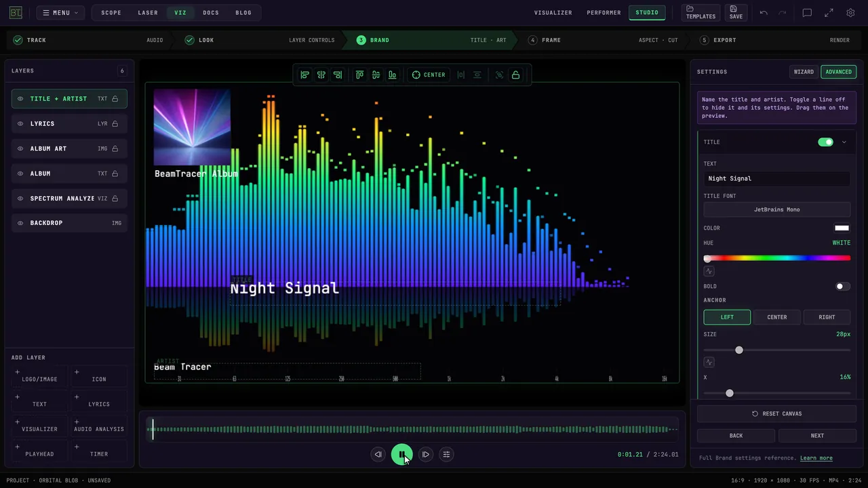Image resolution: width=868 pixels, height=488 pixels.
Task: Align selection to vertical middle
Action: point(376,75)
